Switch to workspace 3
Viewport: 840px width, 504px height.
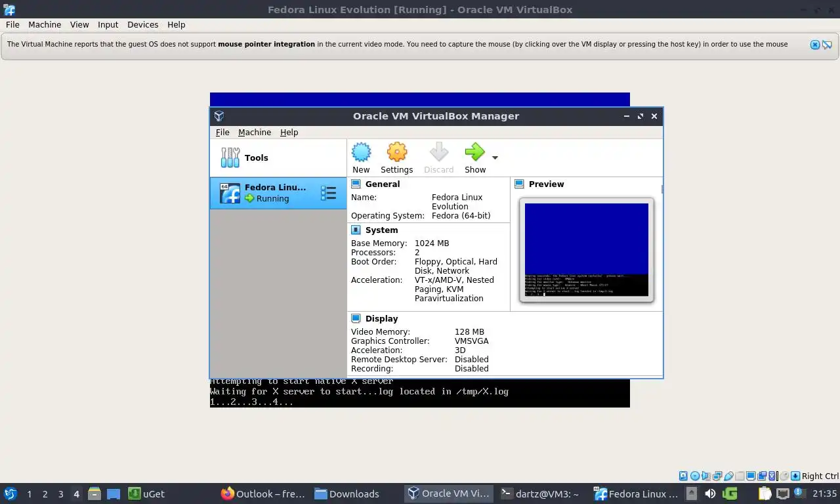[60, 494]
